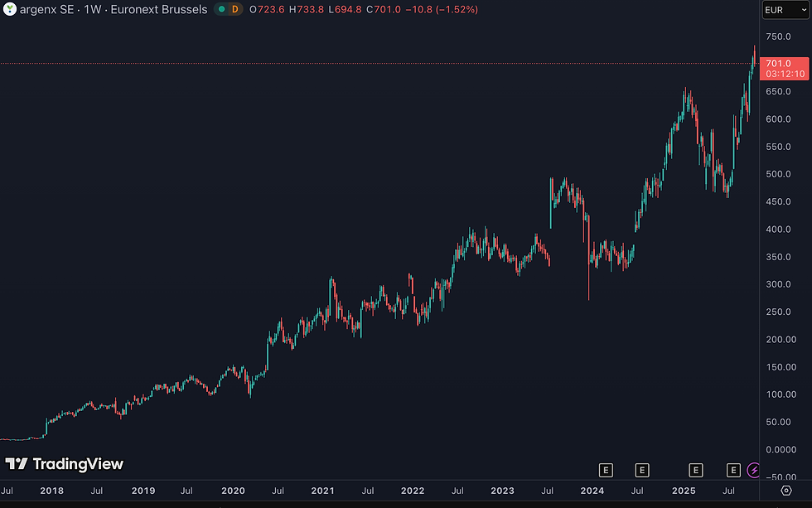Image resolution: width=812 pixels, height=508 pixels.
Task: Open the earnings marker just left of 2025
Action: [641, 470]
